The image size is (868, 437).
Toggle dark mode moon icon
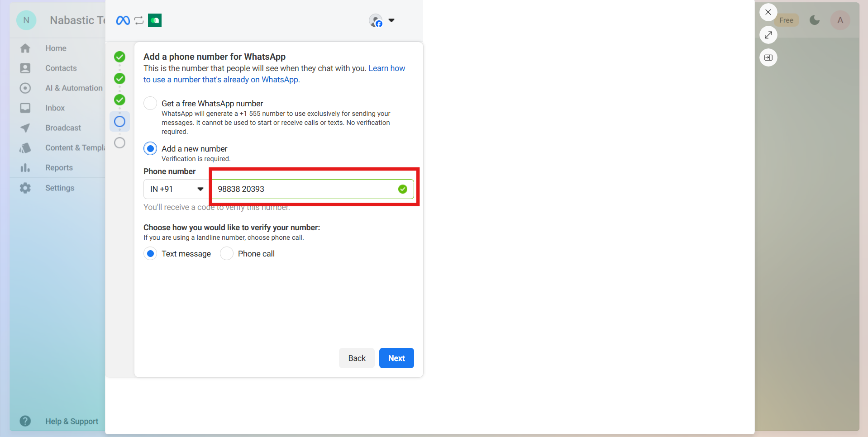(x=815, y=20)
